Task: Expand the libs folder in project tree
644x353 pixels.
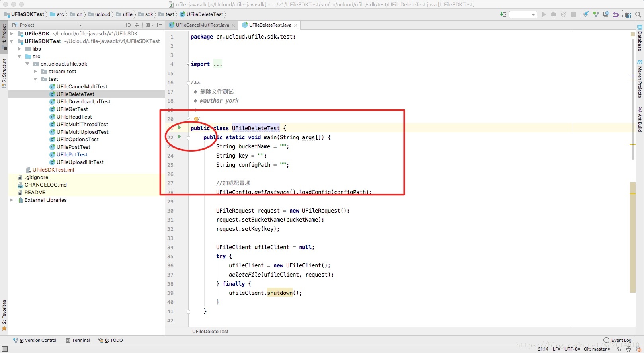Action: point(19,49)
